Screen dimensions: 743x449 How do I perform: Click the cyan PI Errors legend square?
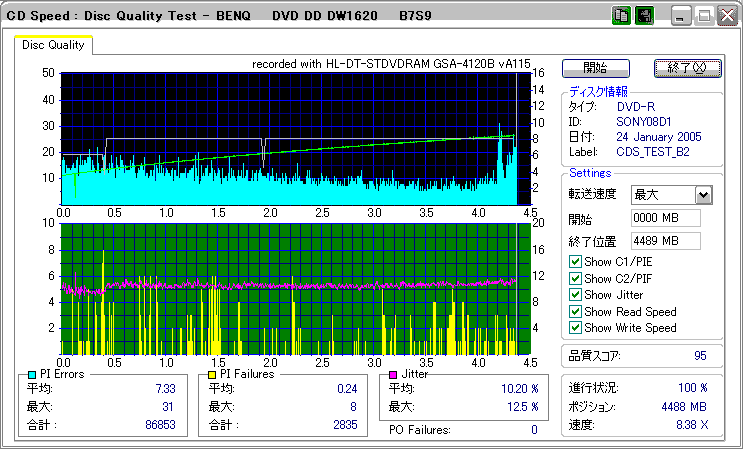pyautogui.click(x=32, y=375)
